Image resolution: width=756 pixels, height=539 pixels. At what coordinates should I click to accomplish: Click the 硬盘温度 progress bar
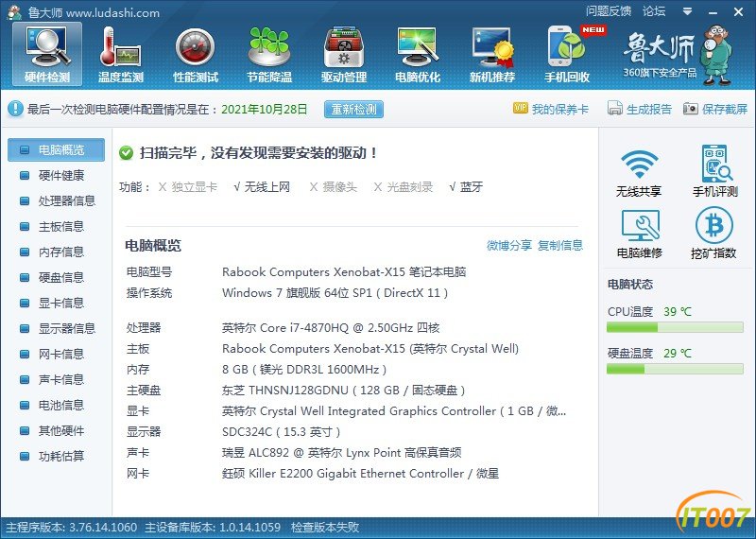click(675, 369)
